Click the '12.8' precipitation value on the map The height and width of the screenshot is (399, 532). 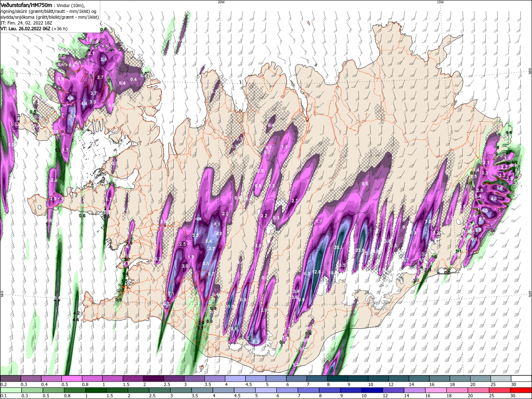click(x=317, y=272)
